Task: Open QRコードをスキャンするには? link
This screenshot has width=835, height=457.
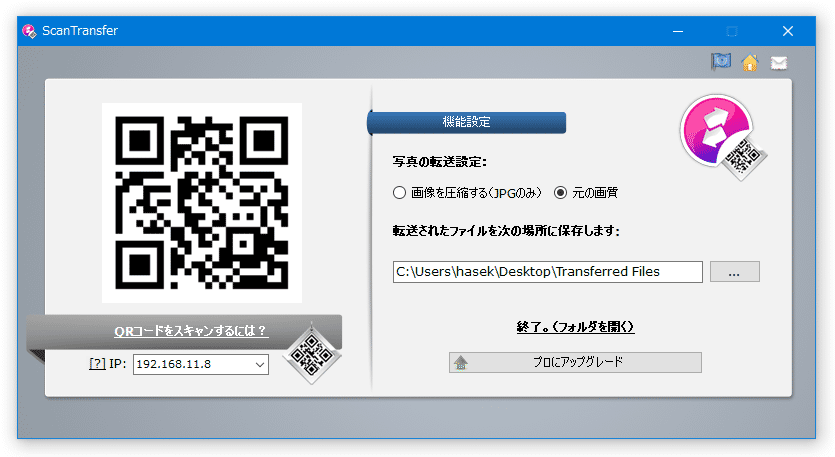Action: (191, 331)
